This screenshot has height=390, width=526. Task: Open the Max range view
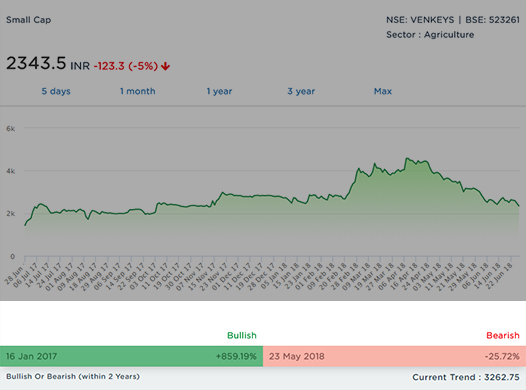(x=383, y=91)
